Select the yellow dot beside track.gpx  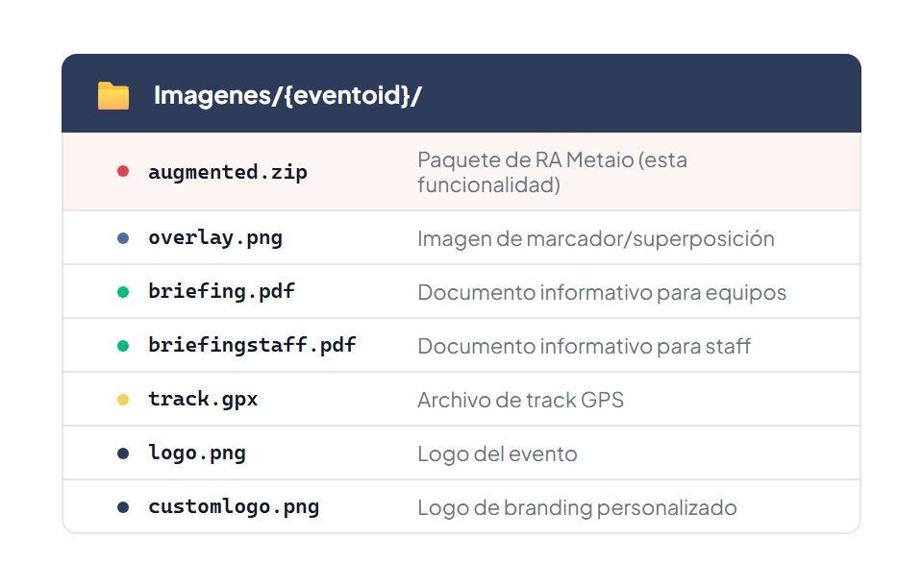click(119, 399)
